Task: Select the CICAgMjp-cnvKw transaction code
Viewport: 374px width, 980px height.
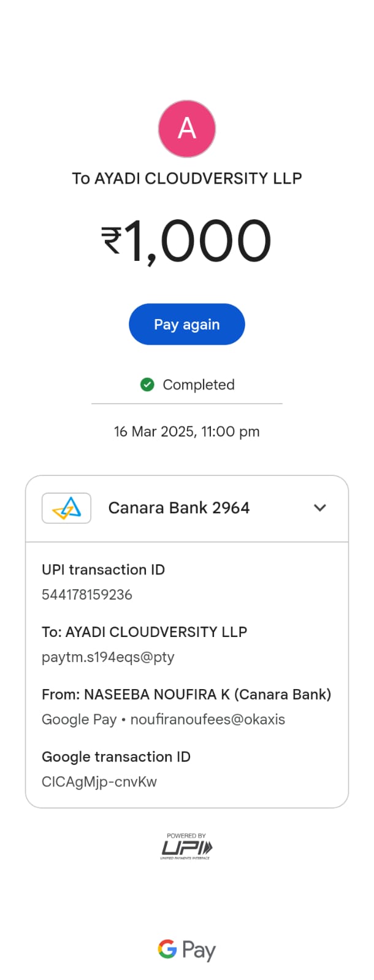Action: coord(99,782)
